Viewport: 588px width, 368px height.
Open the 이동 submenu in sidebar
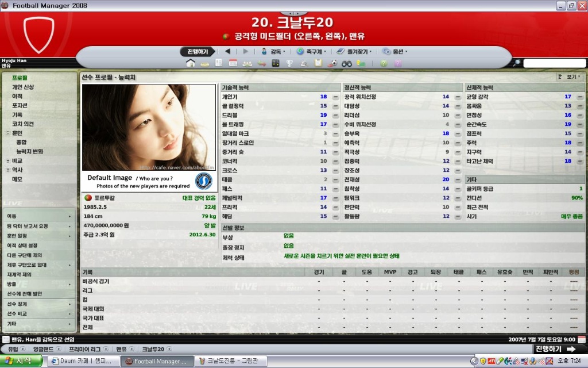pos(38,216)
